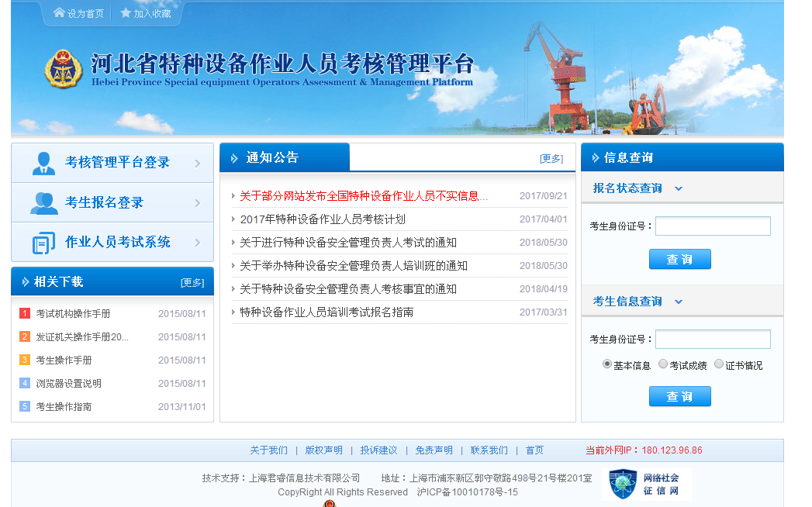This screenshot has height=507, width=812.
Task: Click the single user icon beside 考核管理平台登录
Action: coord(43,163)
